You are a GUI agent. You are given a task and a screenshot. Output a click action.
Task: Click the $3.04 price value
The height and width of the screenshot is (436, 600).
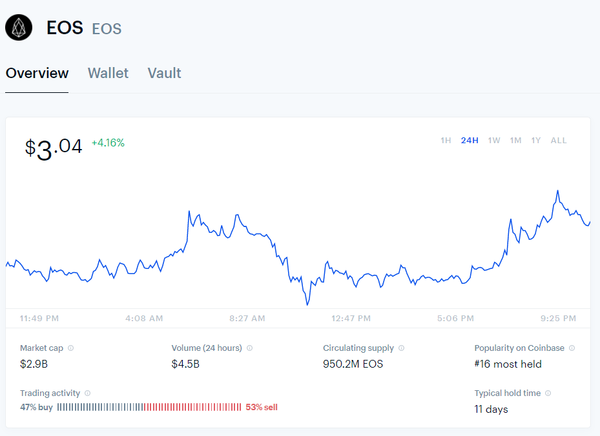pos(54,147)
